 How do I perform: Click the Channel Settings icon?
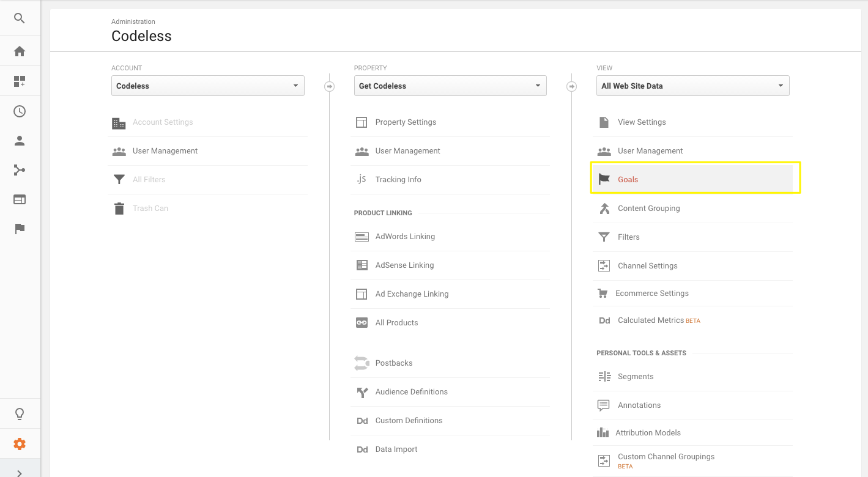point(604,266)
